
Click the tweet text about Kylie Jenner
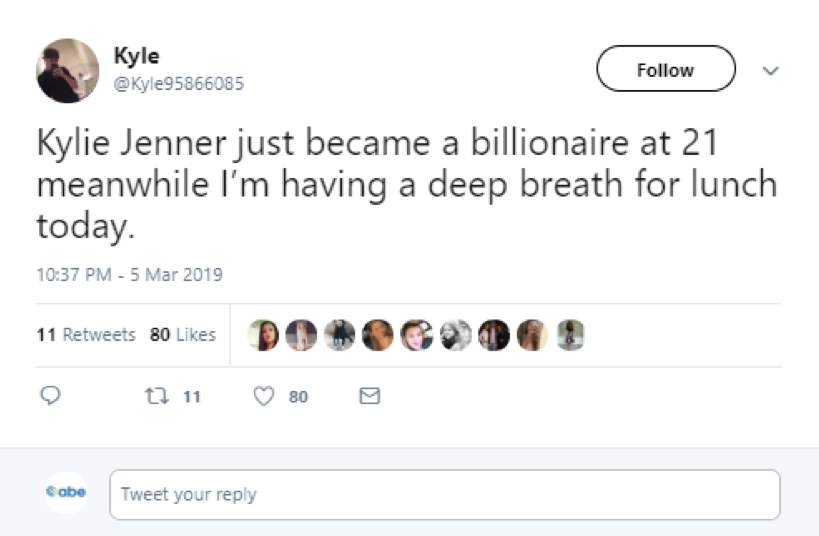pos(380,185)
